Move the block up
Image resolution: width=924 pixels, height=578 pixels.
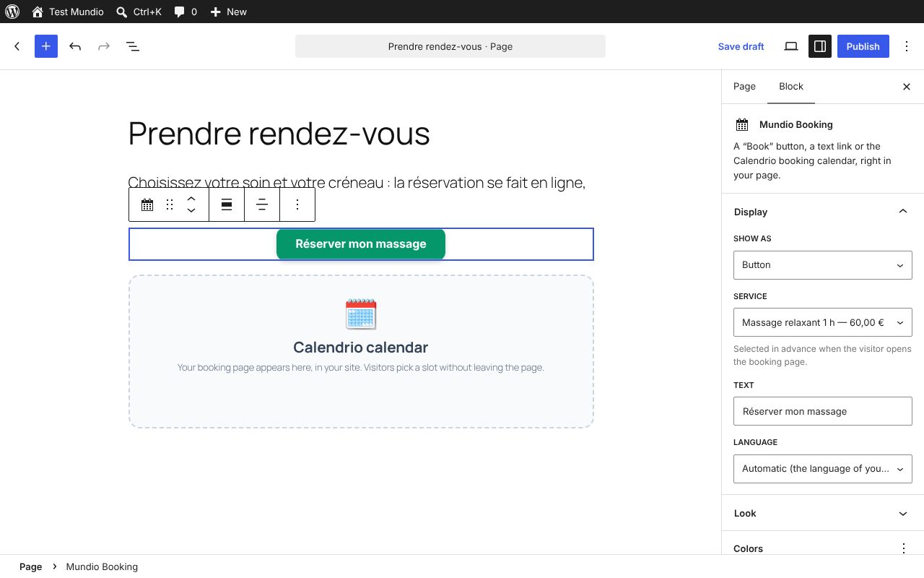(x=191, y=199)
